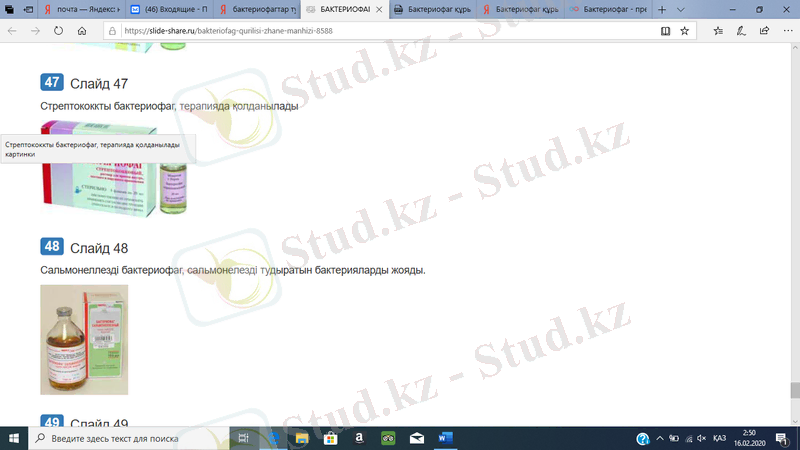Screen dimensions: 800x450
Task: Open Word from the taskbar
Action: pos(445,438)
